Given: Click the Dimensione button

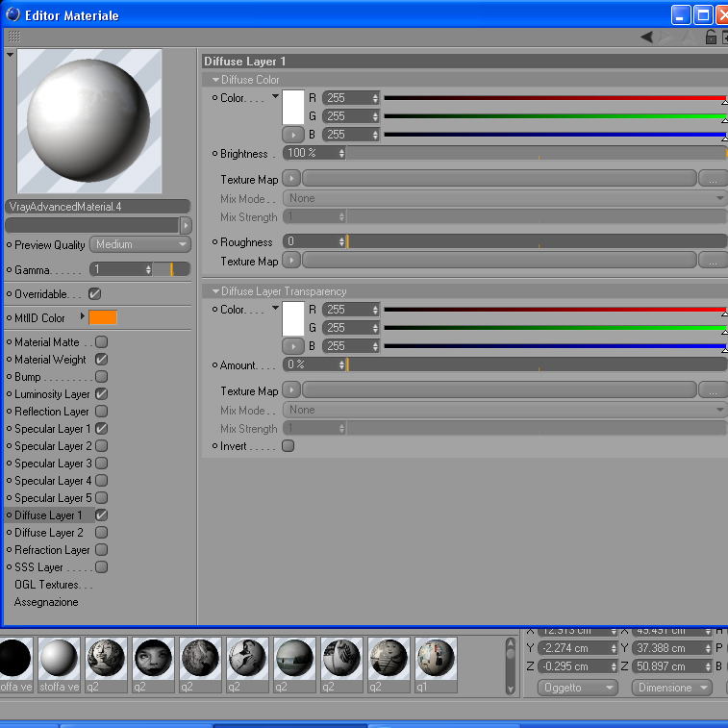Looking at the screenshot, I should click(672, 688).
